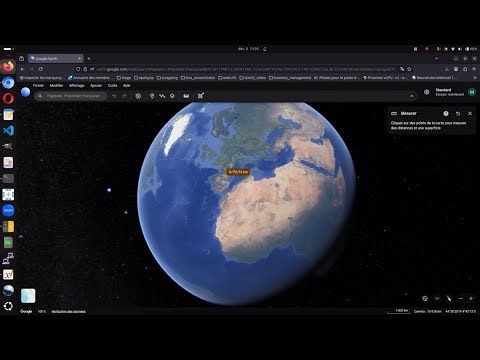480x360 pixels.
Task: Open help in the Mesurer panel
Action: click(x=446, y=114)
